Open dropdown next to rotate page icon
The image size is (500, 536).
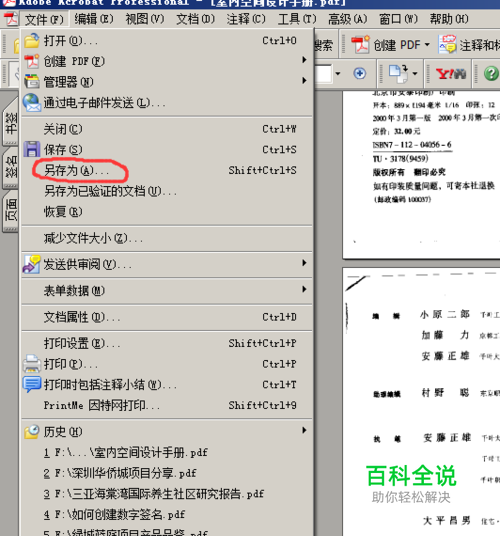pyautogui.click(x=415, y=73)
